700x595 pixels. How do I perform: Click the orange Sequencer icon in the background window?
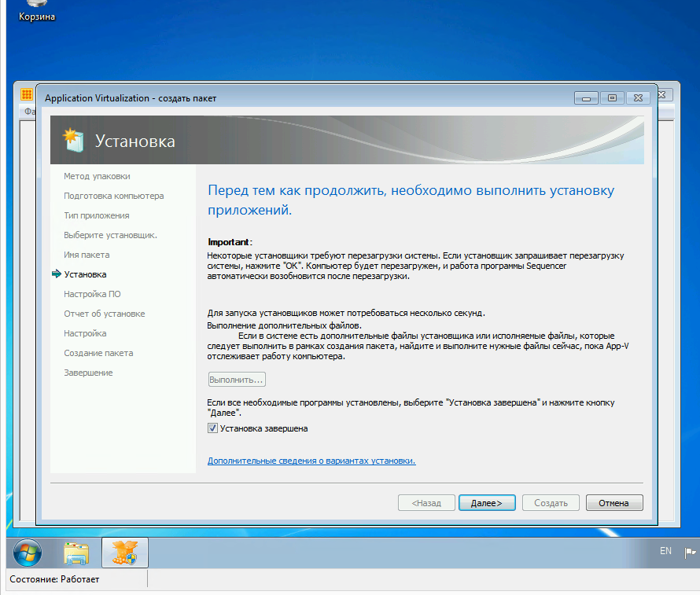tap(26, 94)
